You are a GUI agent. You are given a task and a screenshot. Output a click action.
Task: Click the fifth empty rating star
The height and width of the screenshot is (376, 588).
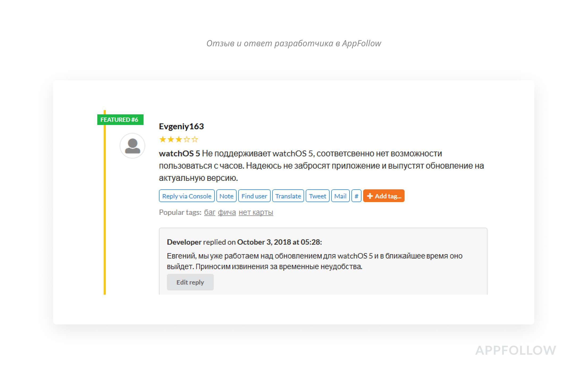(195, 139)
